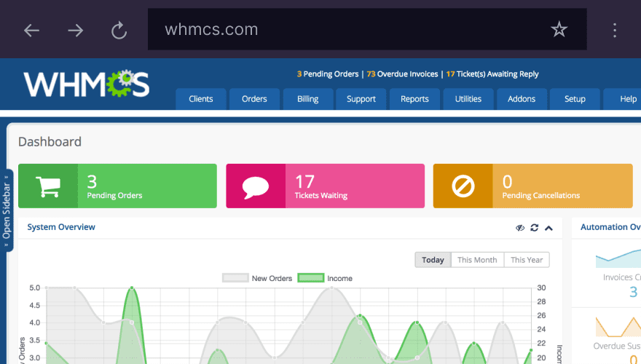Toggle Income legend swatch
641x364 pixels.
click(x=311, y=278)
